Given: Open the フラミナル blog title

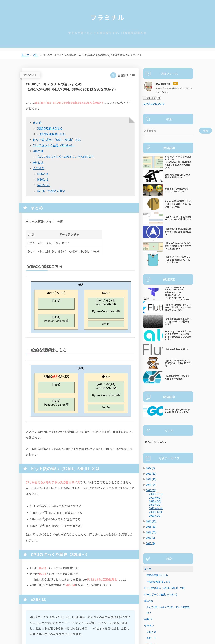Looking at the screenshot, I should point(107,18).
